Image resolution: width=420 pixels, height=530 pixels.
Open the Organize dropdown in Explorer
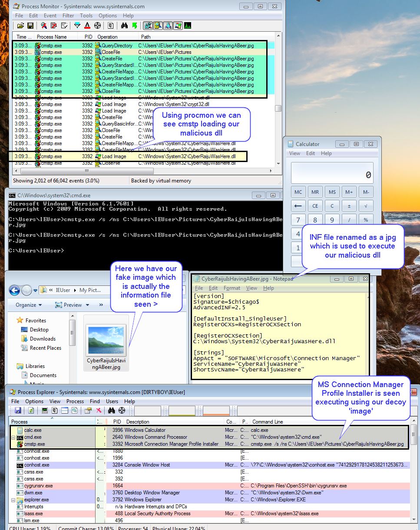(29, 305)
